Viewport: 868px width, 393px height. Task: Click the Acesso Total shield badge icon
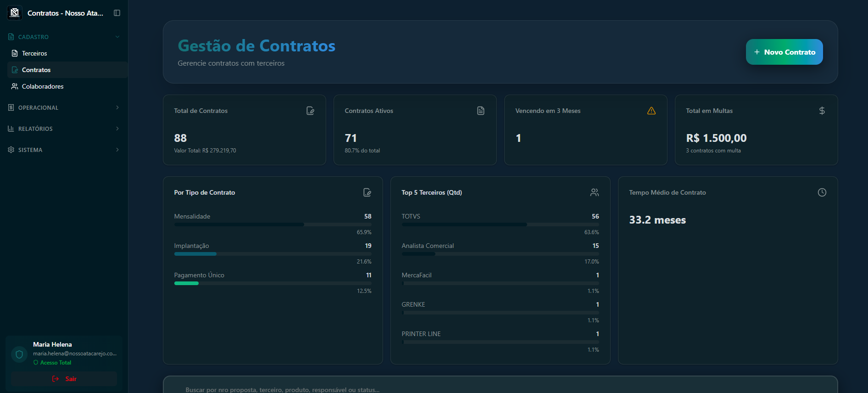point(36,363)
